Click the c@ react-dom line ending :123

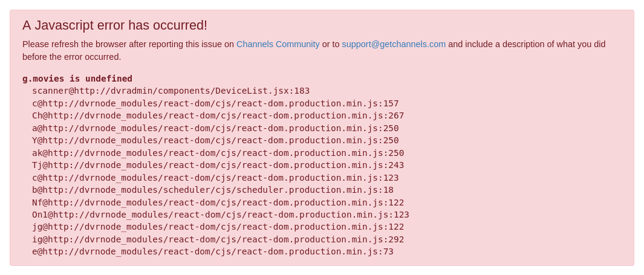pos(215,178)
